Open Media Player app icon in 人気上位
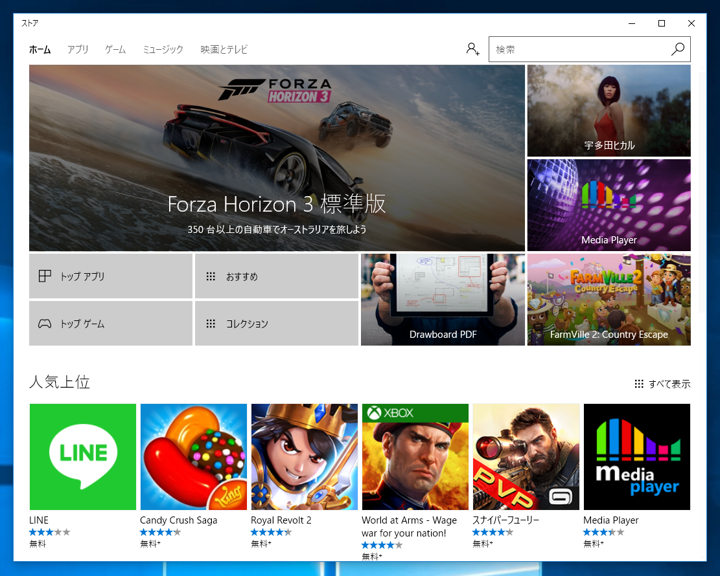 tap(637, 457)
